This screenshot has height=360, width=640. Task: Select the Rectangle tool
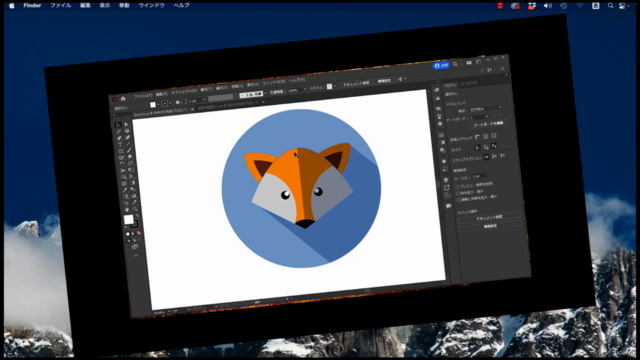click(121, 151)
